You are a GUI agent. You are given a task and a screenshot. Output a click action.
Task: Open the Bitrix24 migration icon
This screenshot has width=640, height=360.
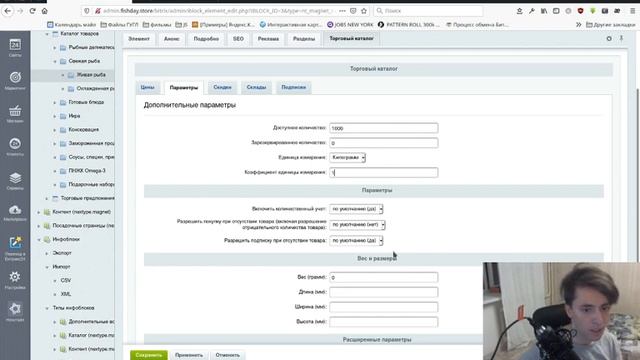[x=15, y=248]
